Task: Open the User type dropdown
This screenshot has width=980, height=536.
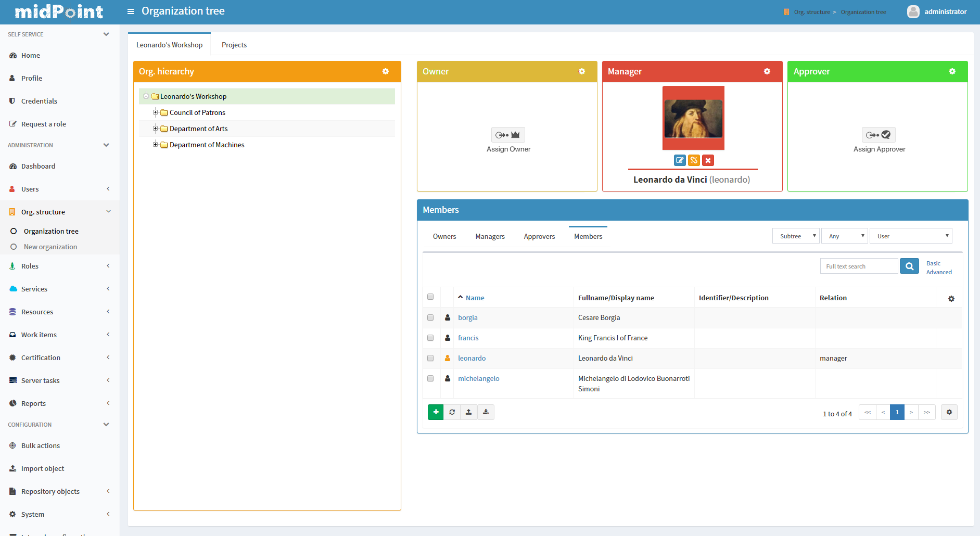Action: [911, 236]
